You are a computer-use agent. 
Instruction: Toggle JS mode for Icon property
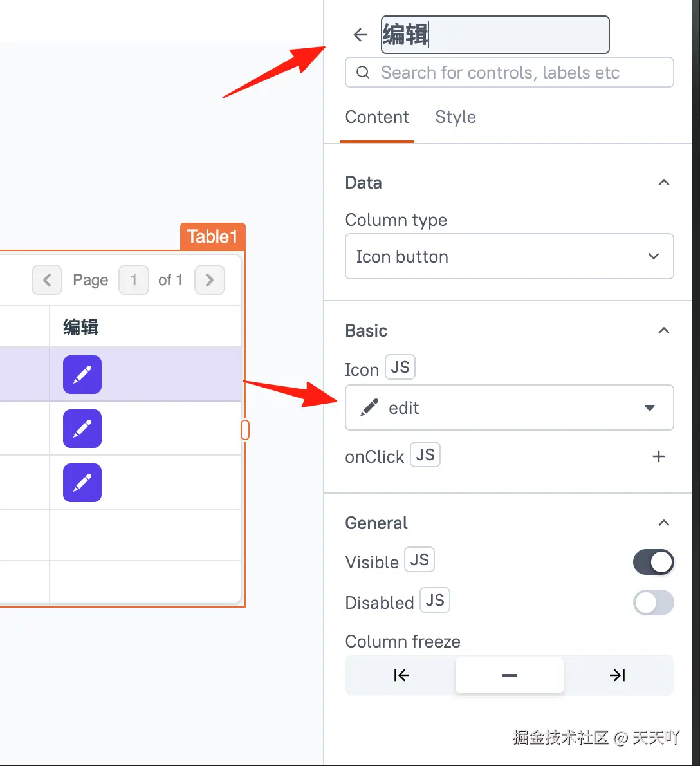(400, 368)
